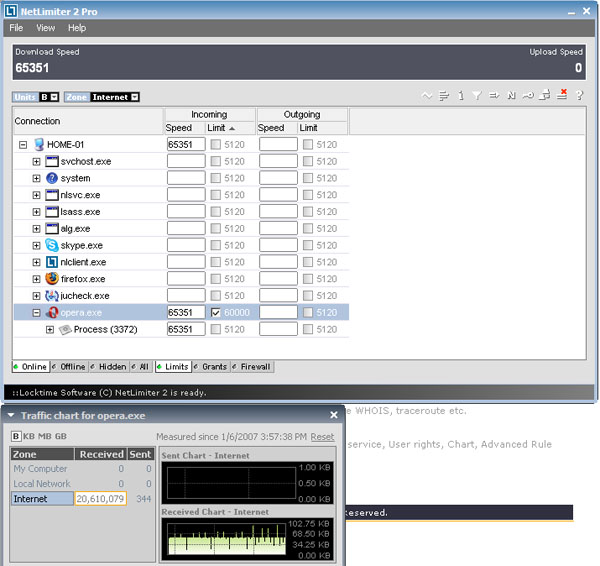
Task: Click the alg.exe window icon
Action: (52, 228)
